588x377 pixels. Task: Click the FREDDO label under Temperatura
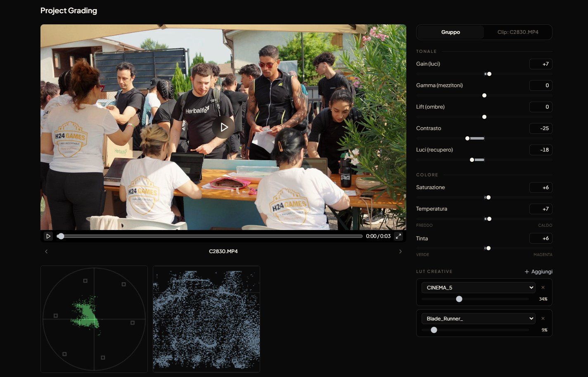[x=424, y=225]
